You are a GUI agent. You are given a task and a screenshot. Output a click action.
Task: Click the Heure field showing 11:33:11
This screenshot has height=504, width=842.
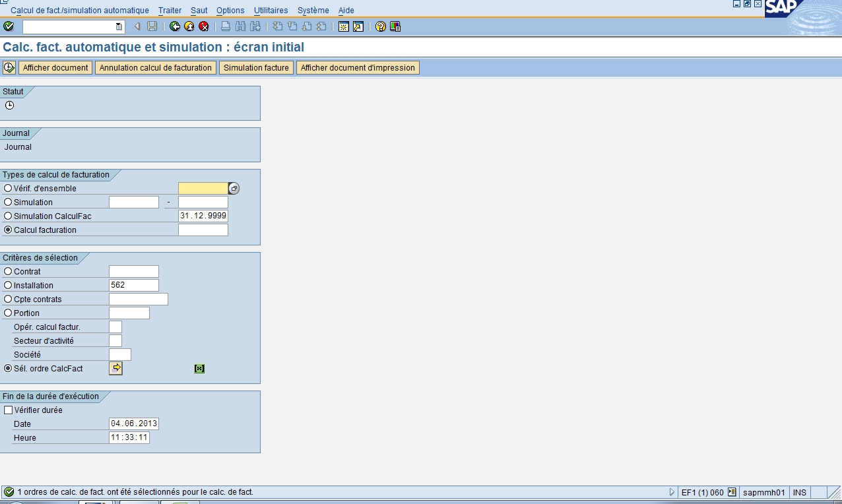click(x=129, y=437)
